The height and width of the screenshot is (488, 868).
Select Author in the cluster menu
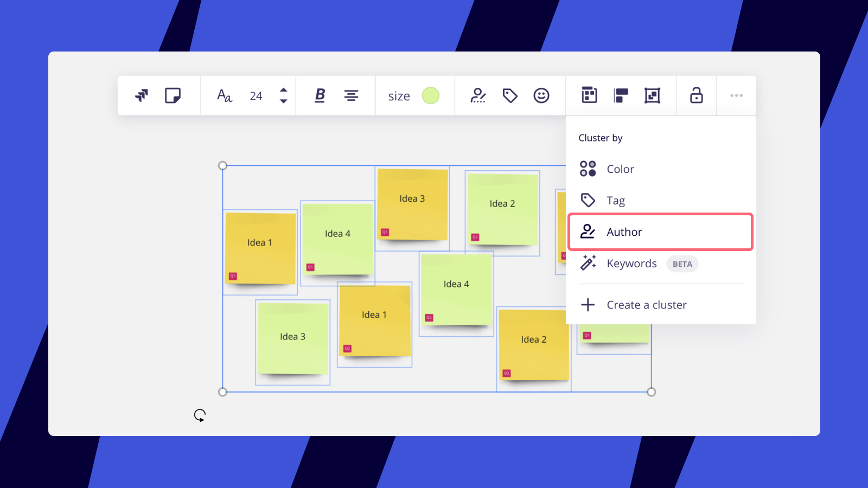[661, 232]
